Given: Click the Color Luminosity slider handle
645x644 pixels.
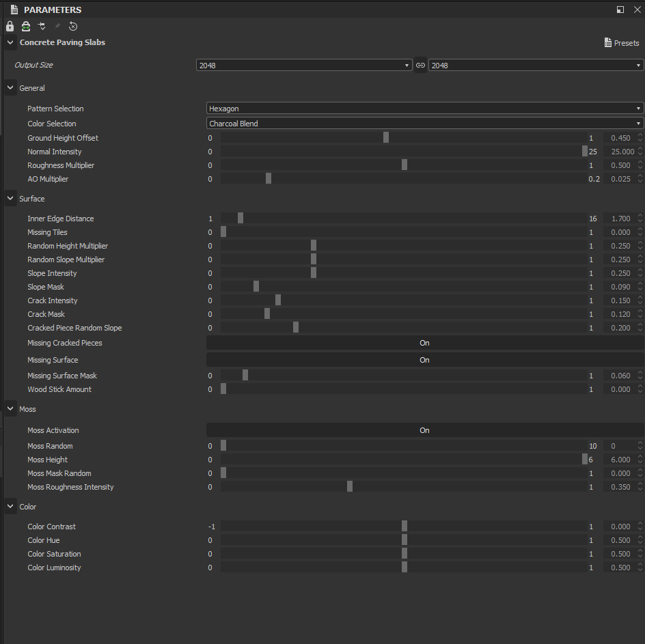Looking at the screenshot, I should [404, 567].
